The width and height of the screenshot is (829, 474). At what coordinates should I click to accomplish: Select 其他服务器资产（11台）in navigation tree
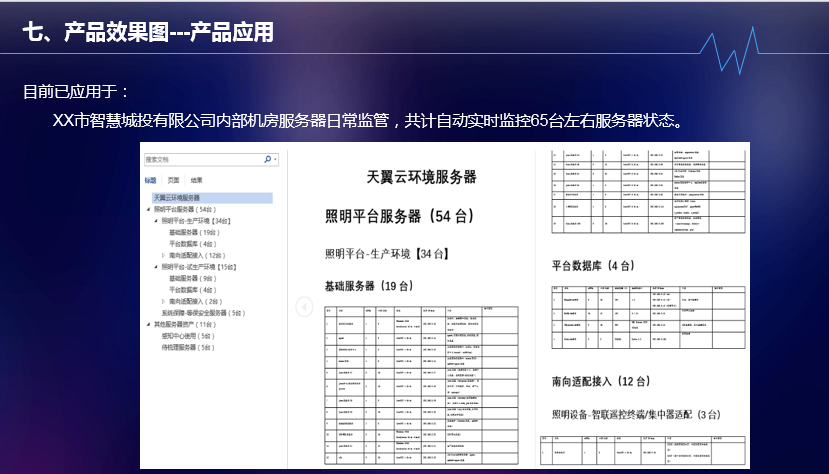[185, 324]
